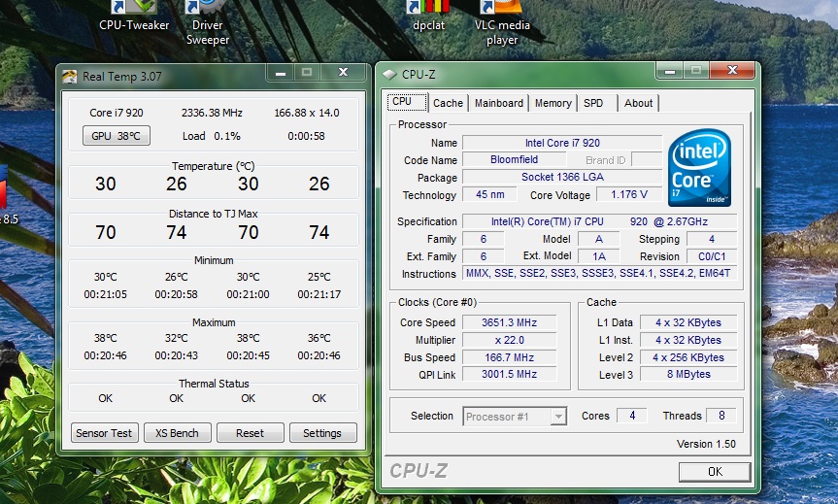Click 2336.38 MHz in Real Temp

[x=212, y=113]
